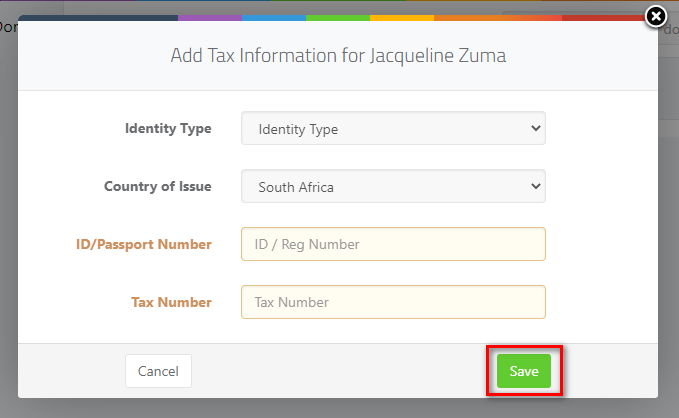Open the Identity Type dropdown

393,128
